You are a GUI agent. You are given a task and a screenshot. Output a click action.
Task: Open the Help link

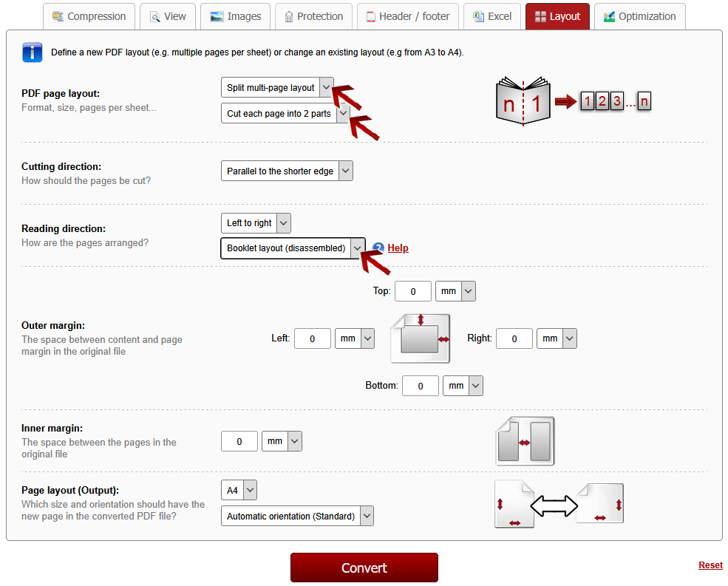(398, 248)
